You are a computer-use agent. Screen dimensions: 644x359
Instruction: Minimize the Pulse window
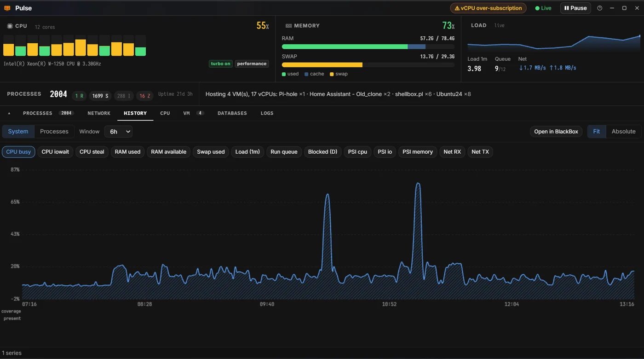(x=612, y=8)
